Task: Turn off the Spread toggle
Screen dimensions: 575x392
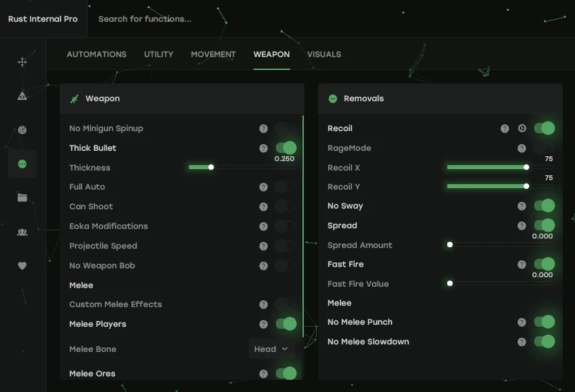Action: pyautogui.click(x=544, y=225)
